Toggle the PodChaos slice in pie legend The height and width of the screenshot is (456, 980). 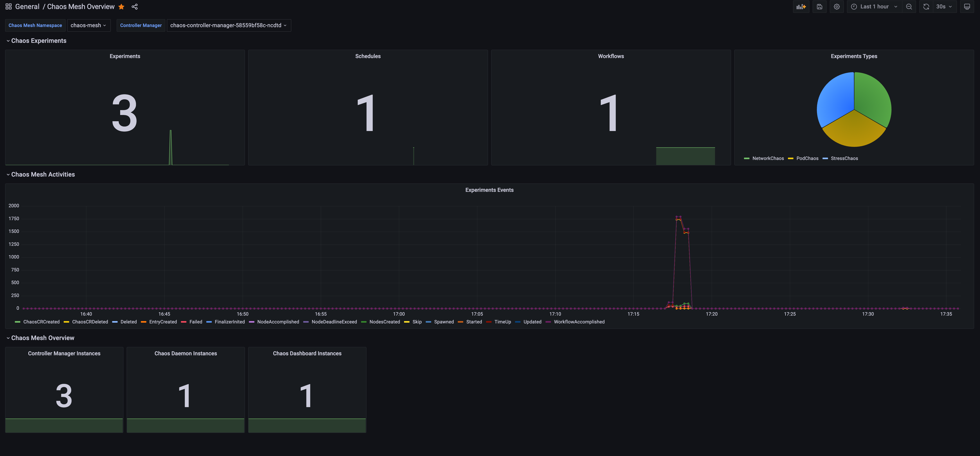click(807, 158)
